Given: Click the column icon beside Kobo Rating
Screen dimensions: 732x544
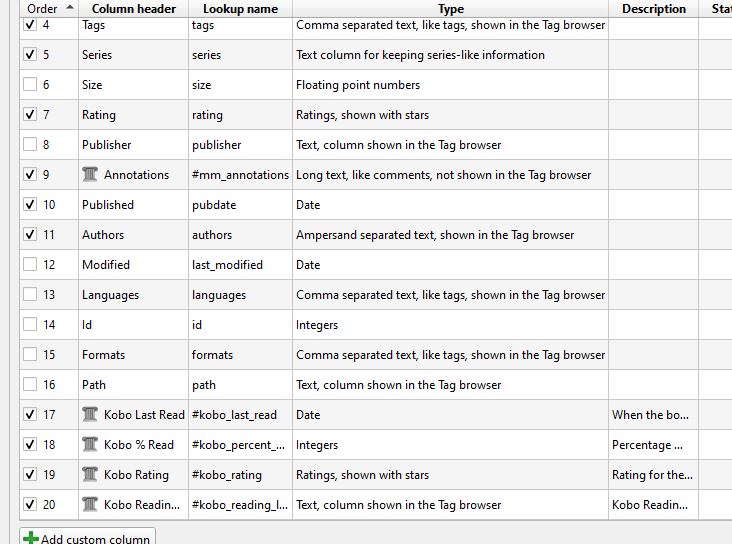Looking at the screenshot, I should tap(90, 475).
